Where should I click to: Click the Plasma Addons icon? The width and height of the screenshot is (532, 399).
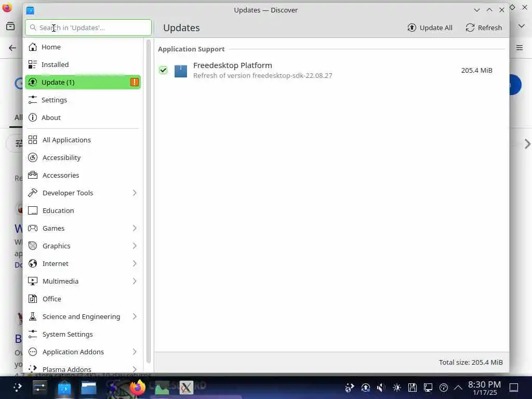click(33, 368)
